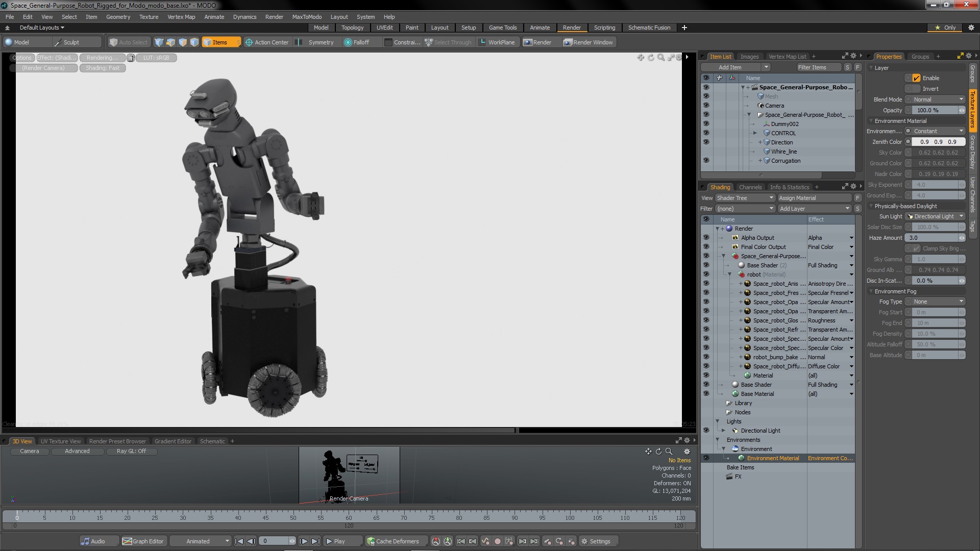Step to next frame
Screen dimensions: 980x551
303,541
